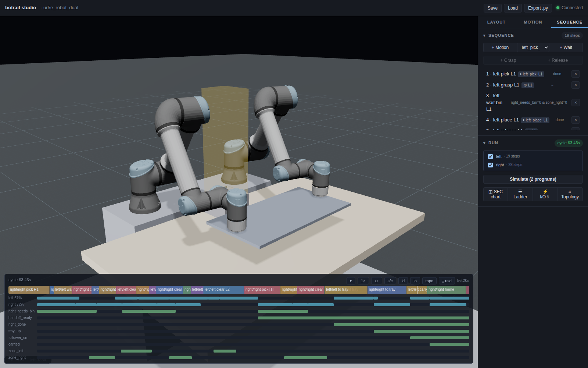Click the botrail studio title
588x368 pixels.
coord(21,8)
